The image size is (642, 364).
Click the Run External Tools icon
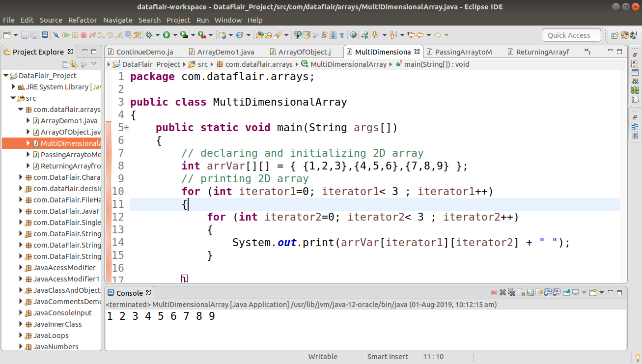[202, 35]
